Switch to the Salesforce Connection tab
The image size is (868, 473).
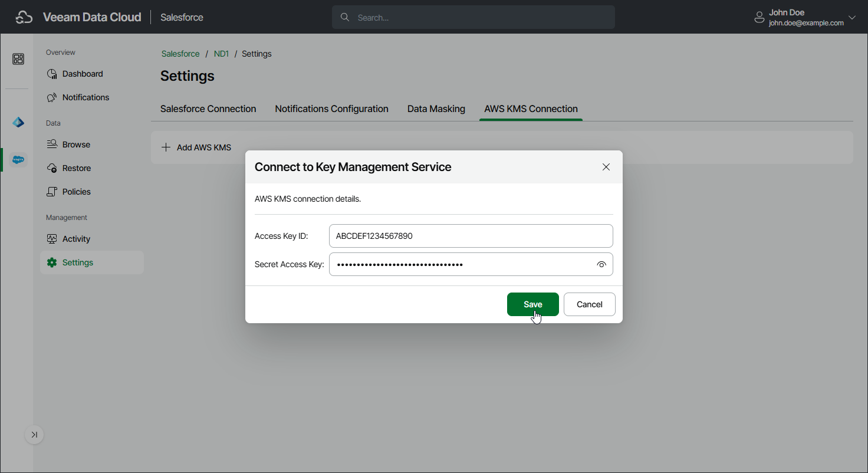coord(208,109)
